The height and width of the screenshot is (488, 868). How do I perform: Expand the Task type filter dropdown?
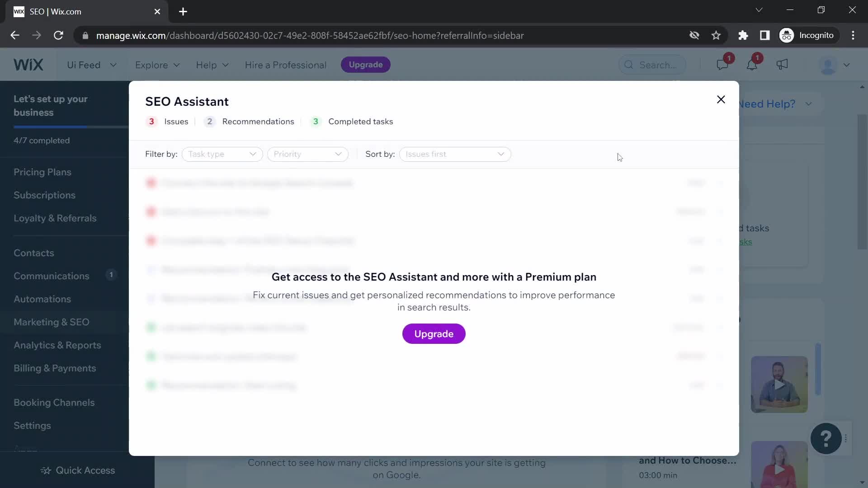click(x=221, y=154)
